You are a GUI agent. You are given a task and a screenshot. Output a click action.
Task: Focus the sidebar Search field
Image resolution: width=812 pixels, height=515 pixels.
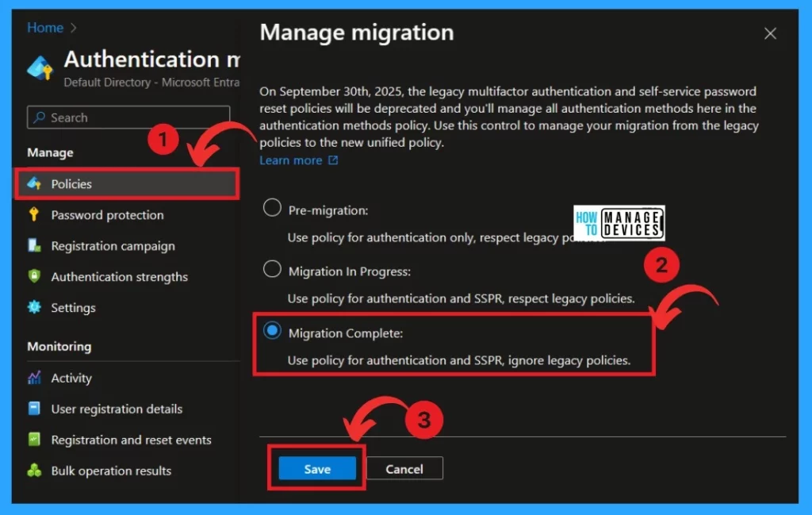pyautogui.click(x=135, y=117)
